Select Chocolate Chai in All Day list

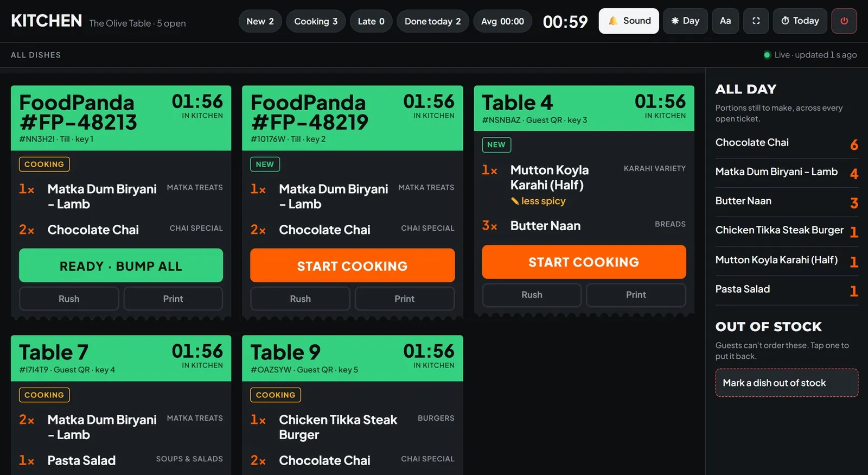coord(787,143)
